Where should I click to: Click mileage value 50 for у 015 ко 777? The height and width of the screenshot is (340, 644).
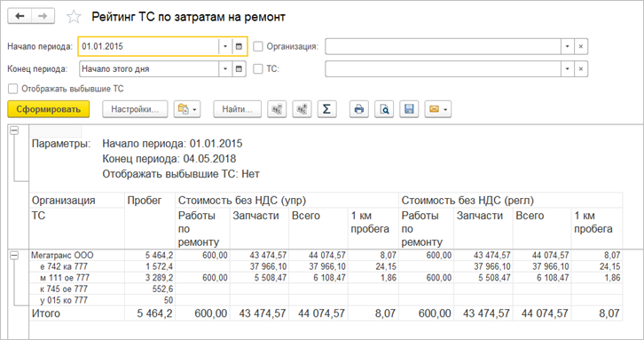150,300
